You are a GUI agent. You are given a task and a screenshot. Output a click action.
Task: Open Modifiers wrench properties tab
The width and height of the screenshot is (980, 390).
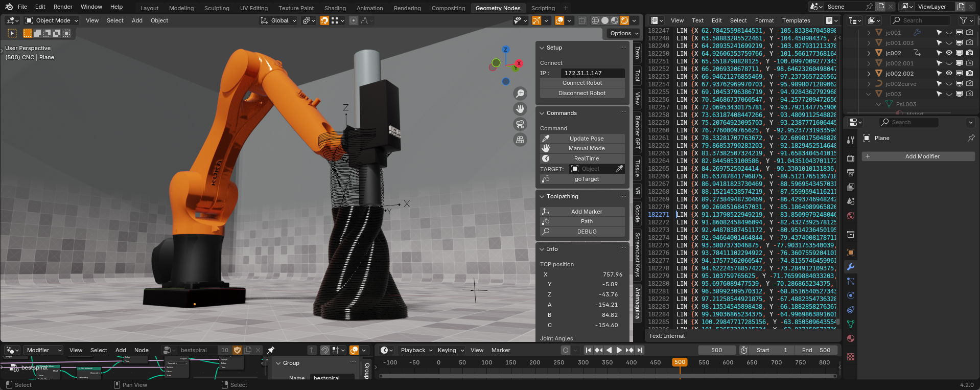click(x=851, y=267)
